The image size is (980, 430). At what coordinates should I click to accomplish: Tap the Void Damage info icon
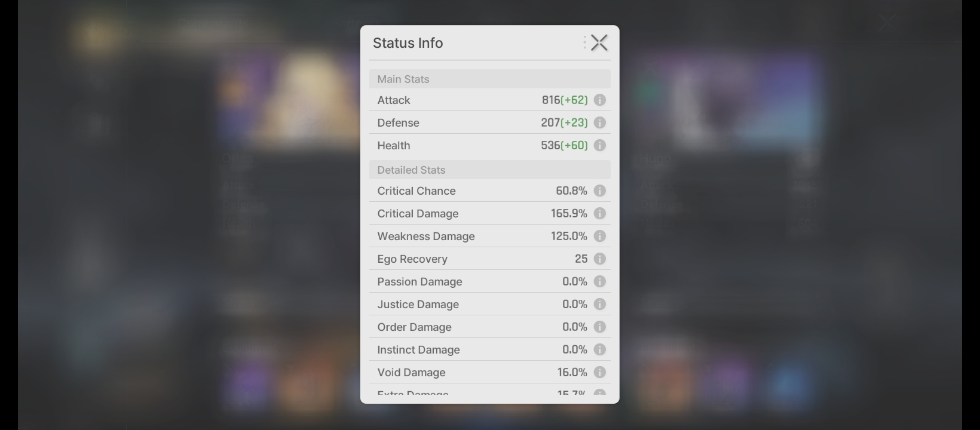pyautogui.click(x=599, y=373)
